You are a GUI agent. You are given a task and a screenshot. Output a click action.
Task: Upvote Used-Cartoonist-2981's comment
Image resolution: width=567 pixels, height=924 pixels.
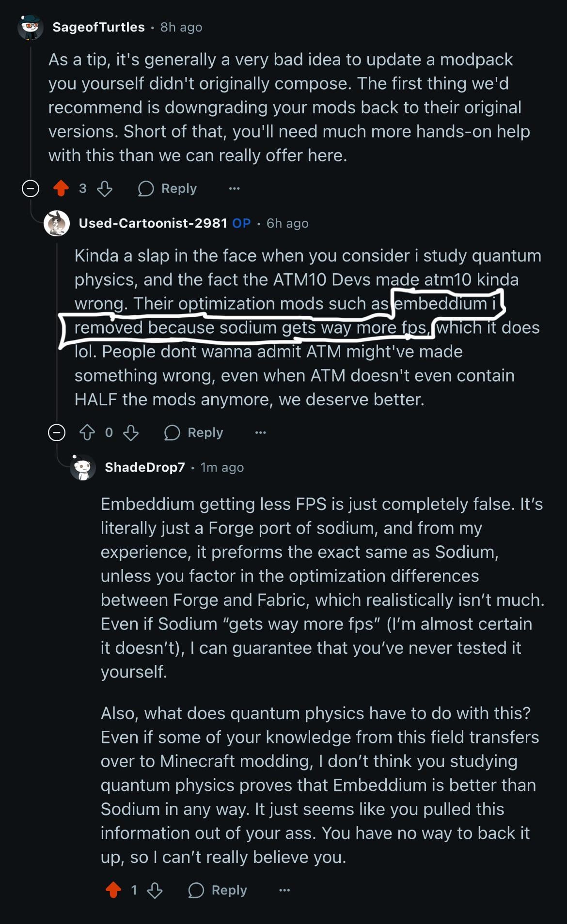click(x=87, y=432)
